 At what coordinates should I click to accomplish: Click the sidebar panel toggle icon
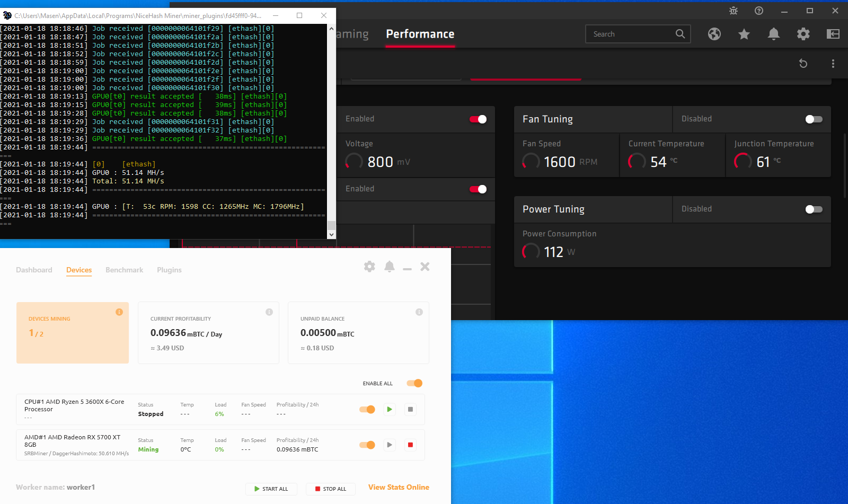pyautogui.click(x=833, y=34)
